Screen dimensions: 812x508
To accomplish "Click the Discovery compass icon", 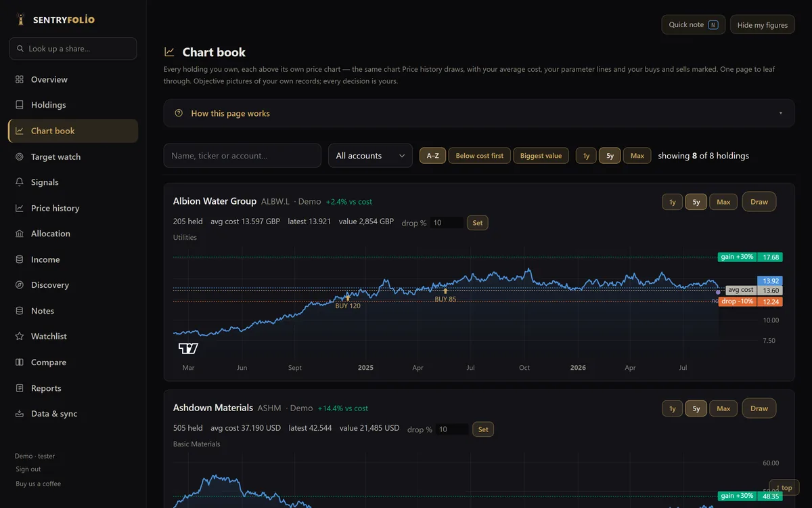I will pos(20,285).
